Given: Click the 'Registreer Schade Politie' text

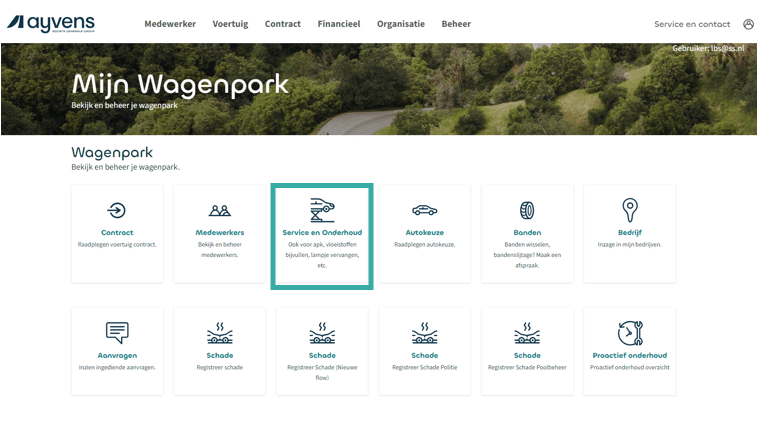Looking at the screenshot, I should click(x=424, y=368).
